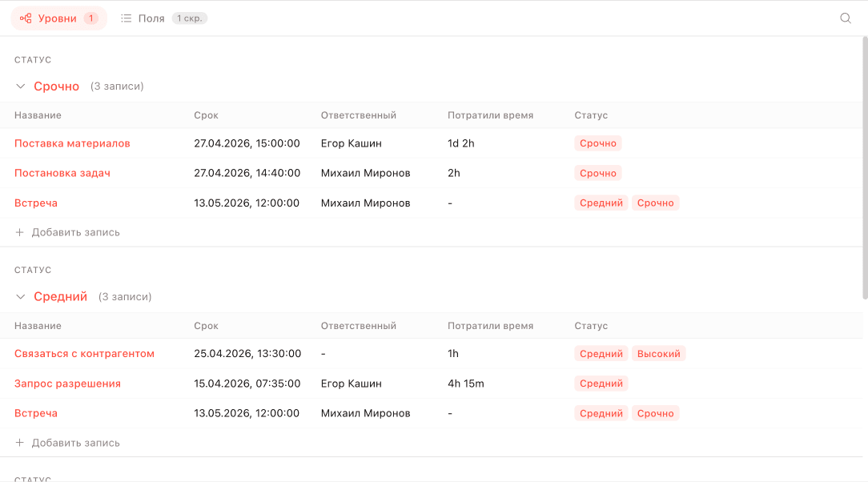Open the search magnifier icon
Viewport: 868px width, 482px height.
tap(846, 18)
